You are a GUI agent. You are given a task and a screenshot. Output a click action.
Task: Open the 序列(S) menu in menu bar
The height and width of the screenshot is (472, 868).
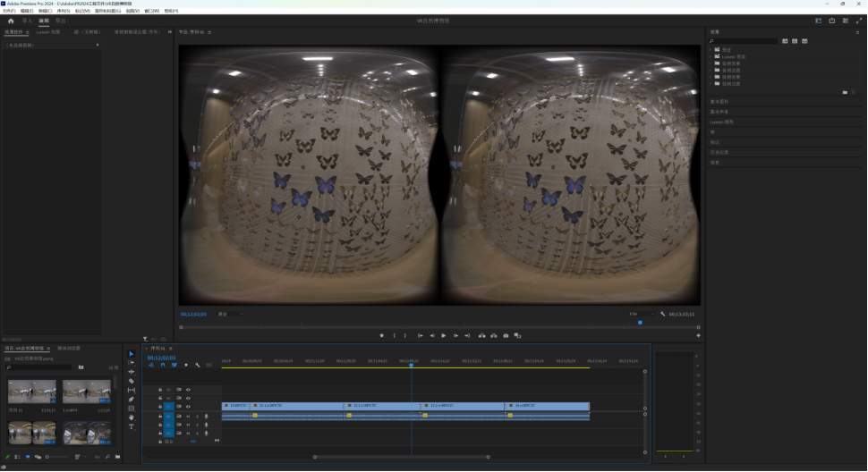pos(63,11)
